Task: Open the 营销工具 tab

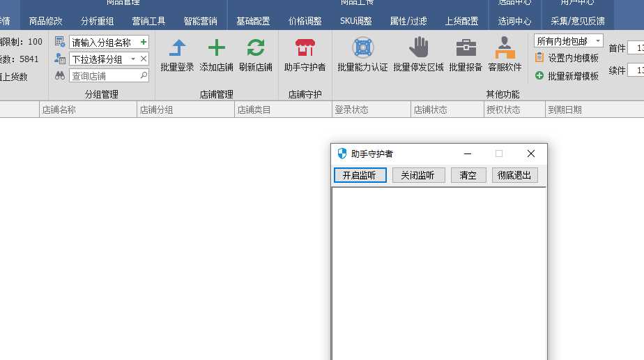Action: coord(148,21)
